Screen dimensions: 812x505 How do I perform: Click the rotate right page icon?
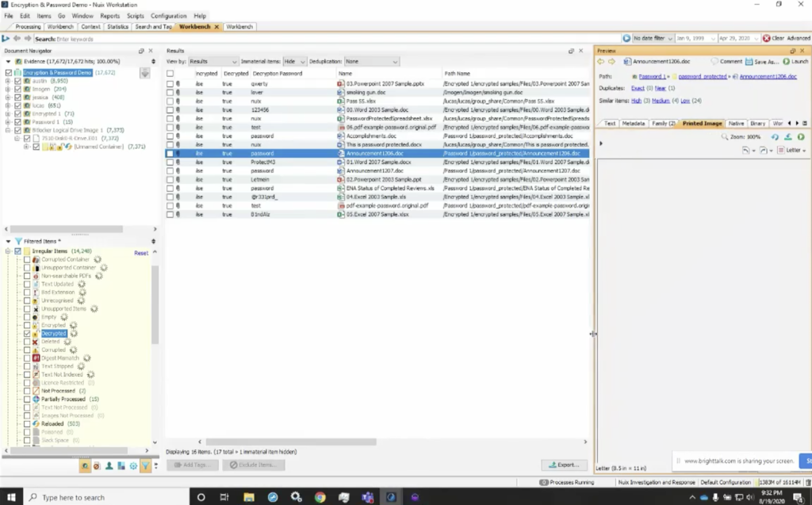tap(764, 150)
